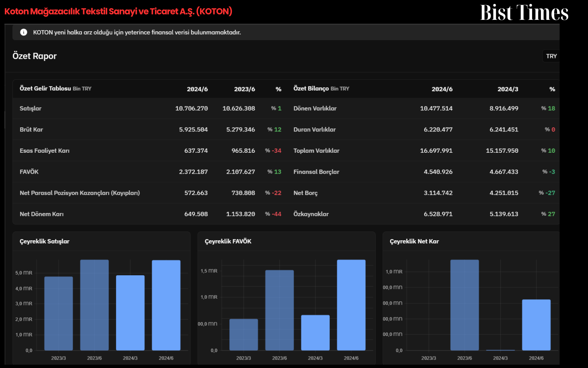
Task: Select the Net Borç row label
Action: (x=305, y=193)
